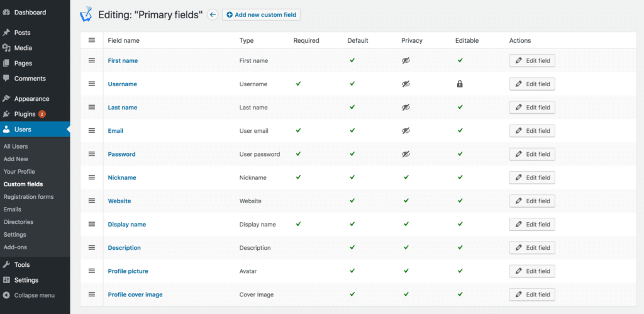Open Emails submenu
The height and width of the screenshot is (314, 644).
click(13, 209)
